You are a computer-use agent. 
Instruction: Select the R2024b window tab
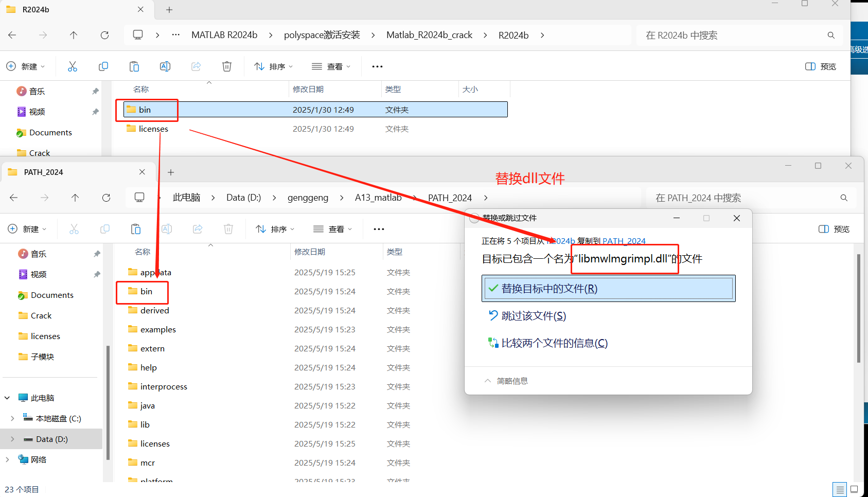point(76,10)
